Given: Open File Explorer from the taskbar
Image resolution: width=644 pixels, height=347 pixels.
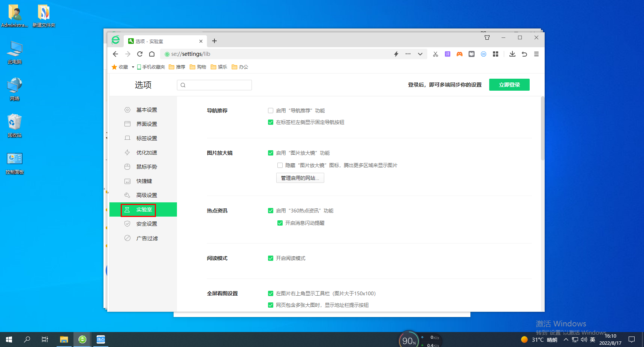Looking at the screenshot, I should pos(64,340).
